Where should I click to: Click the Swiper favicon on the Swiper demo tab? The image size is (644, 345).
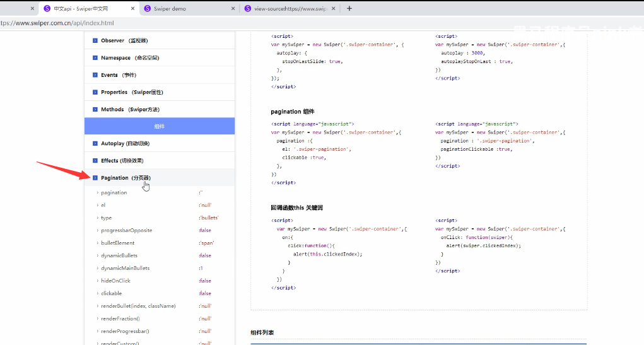[148, 8]
